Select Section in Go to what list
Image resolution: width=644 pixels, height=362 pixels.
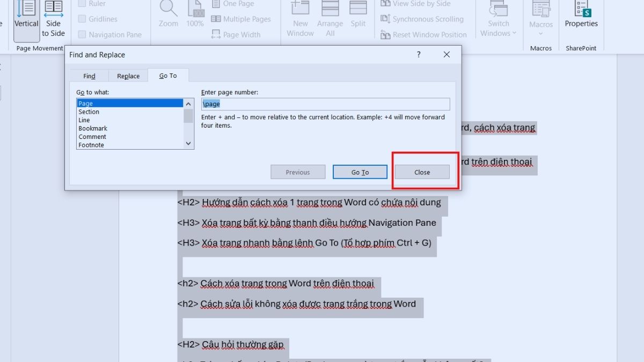click(x=130, y=112)
